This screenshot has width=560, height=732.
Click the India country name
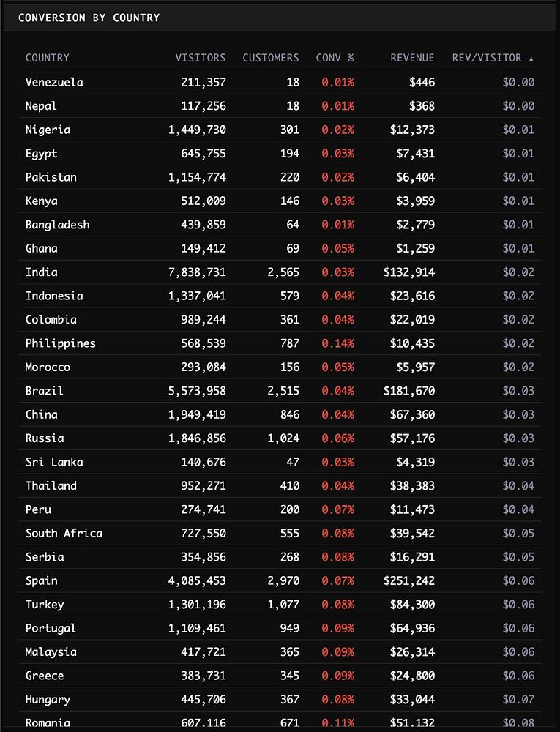pyautogui.click(x=42, y=272)
